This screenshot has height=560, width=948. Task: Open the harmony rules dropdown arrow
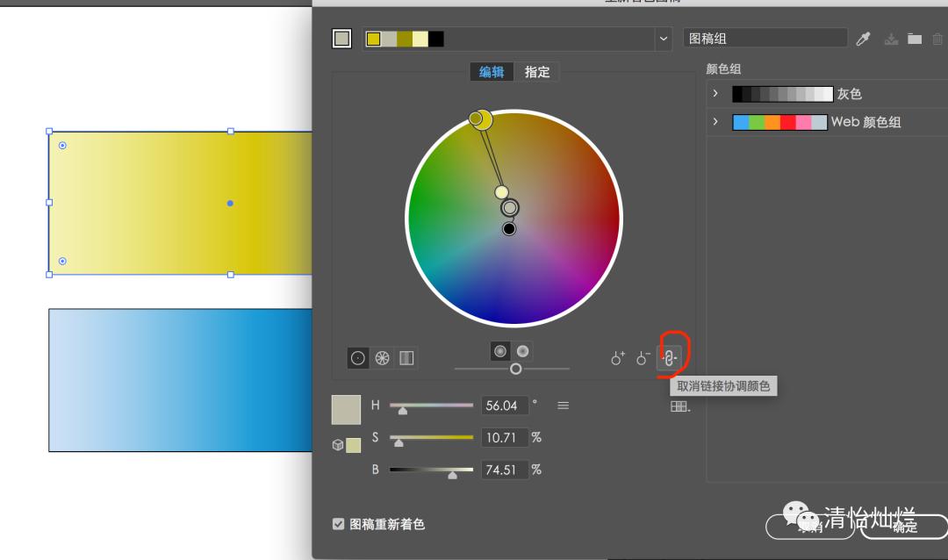(x=663, y=39)
